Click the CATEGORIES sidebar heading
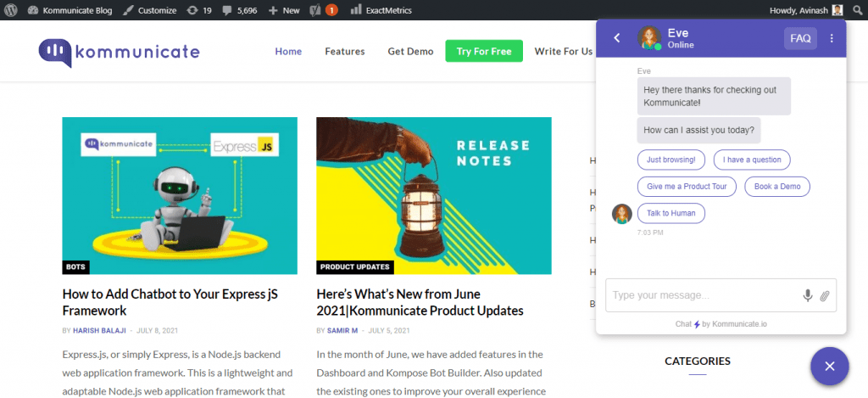The image size is (868, 398). pos(698,362)
